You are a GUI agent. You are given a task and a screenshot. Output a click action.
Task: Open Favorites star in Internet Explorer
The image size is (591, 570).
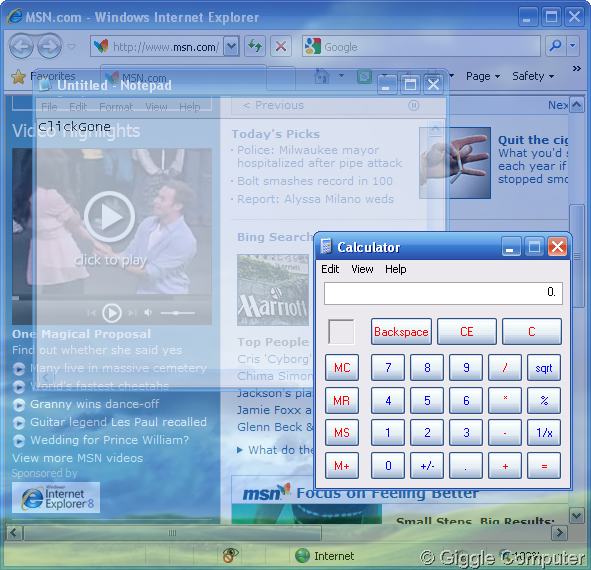pyautogui.click(x=18, y=77)
